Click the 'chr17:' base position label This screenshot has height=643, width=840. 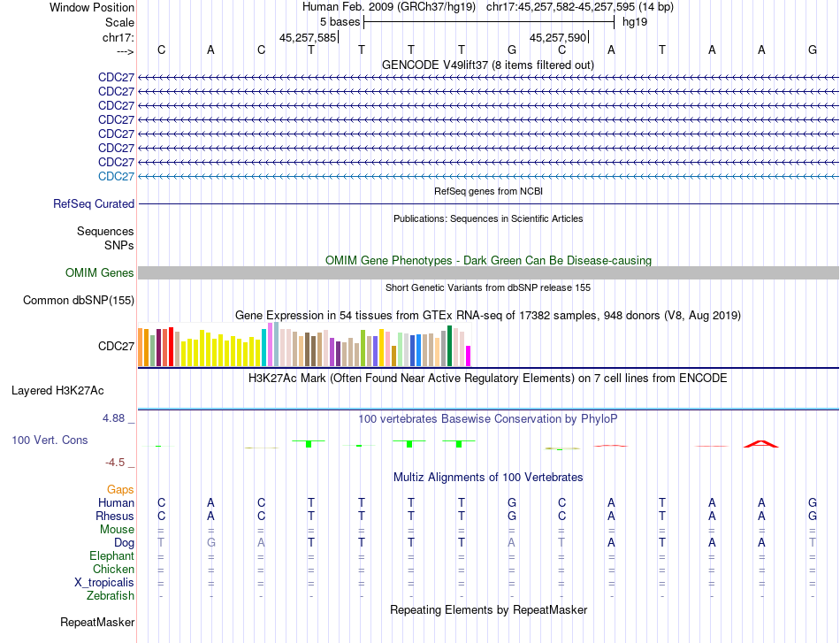tap(118, 37)
